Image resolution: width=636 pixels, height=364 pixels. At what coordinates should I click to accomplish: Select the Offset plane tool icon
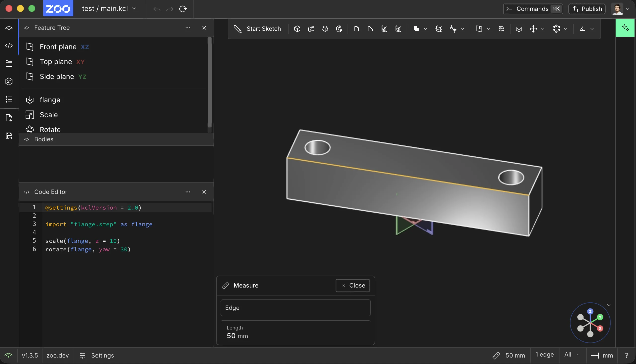[479, 29]
